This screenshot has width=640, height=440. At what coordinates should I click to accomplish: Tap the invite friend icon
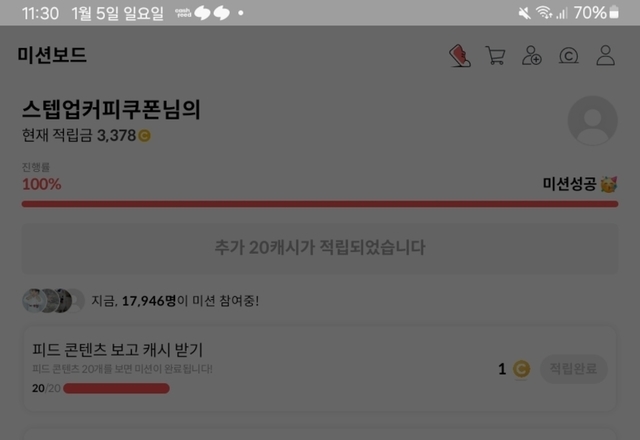531,56
